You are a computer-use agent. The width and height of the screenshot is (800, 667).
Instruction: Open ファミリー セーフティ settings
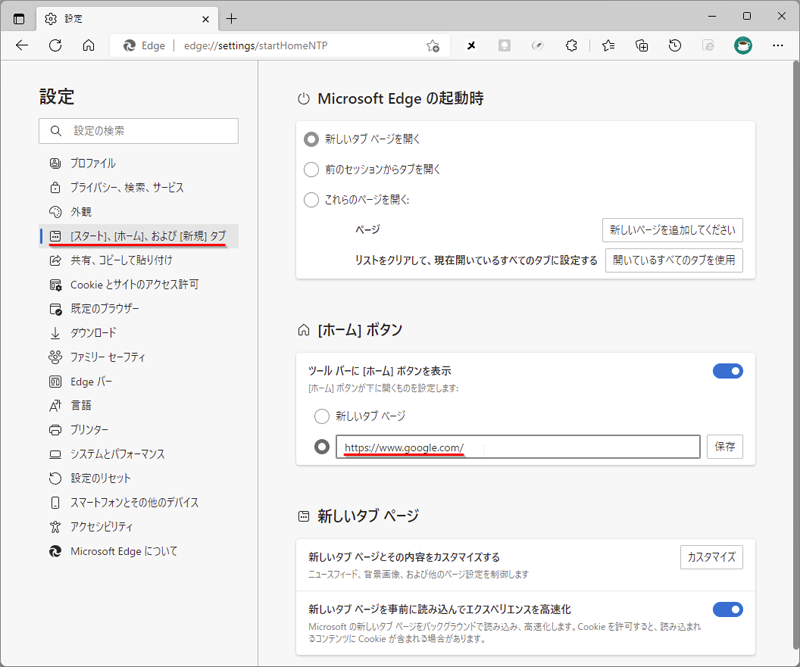[x=138, y=357]
